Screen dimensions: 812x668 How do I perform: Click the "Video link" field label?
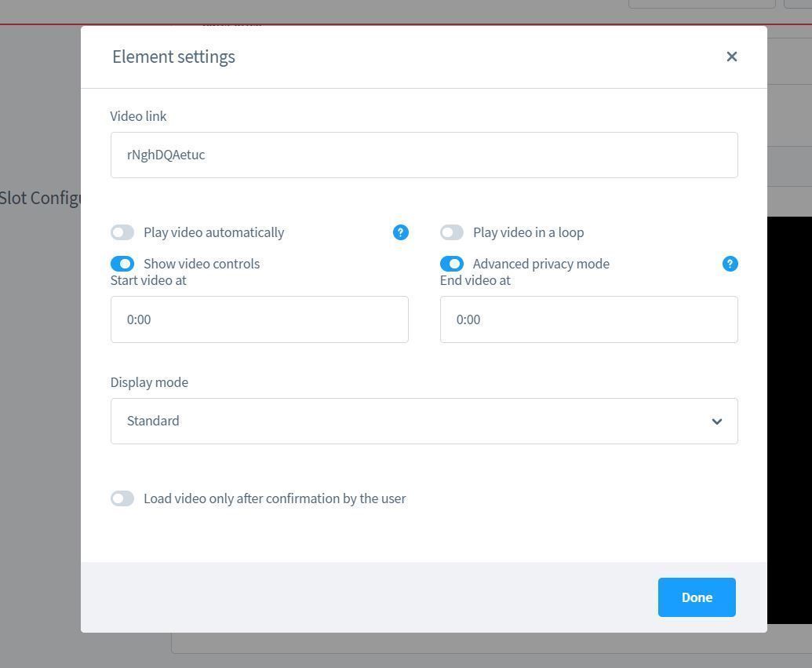tap(138, 116)
